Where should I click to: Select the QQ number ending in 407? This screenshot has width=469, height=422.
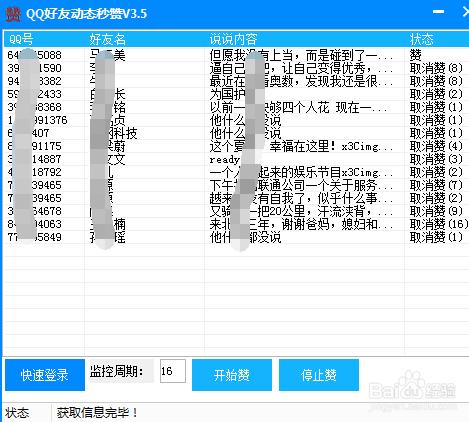coord(28,133)
